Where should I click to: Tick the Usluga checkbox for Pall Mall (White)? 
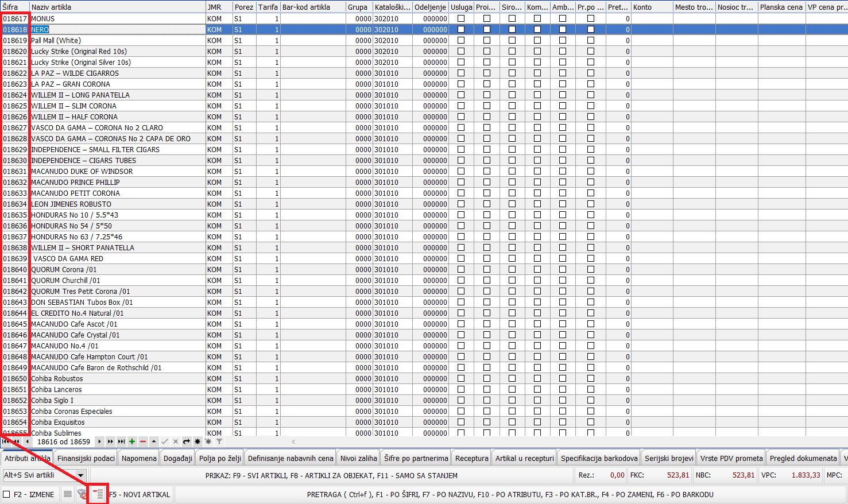coord(461,40)
